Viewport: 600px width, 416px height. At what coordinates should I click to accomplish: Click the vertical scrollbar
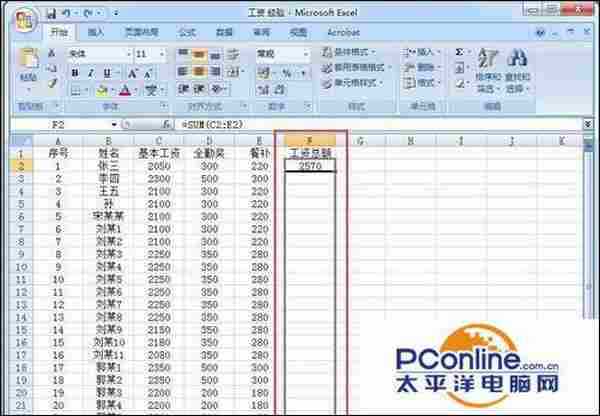589,230
